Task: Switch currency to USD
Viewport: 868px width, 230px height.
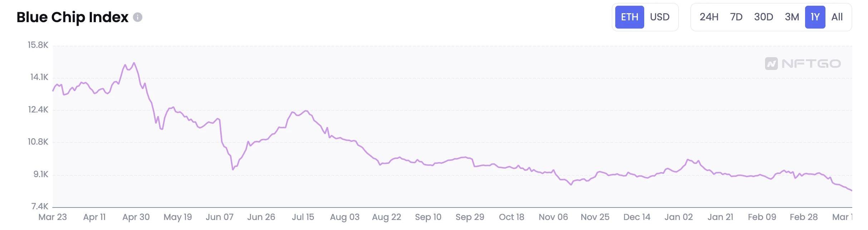Action: point(660,17)
